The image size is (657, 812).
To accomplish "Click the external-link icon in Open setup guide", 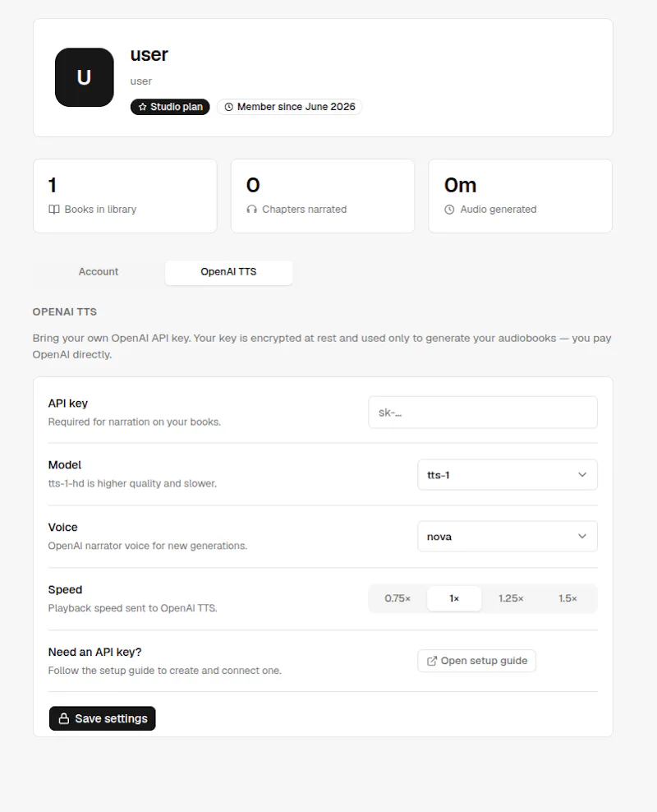I will 431,661.
